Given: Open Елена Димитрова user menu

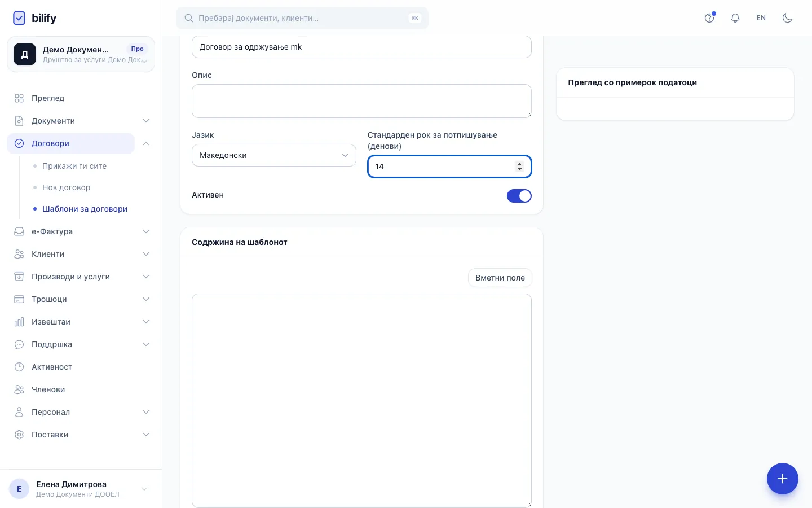Looking at the screenshot, I should (x=81, y=489).
